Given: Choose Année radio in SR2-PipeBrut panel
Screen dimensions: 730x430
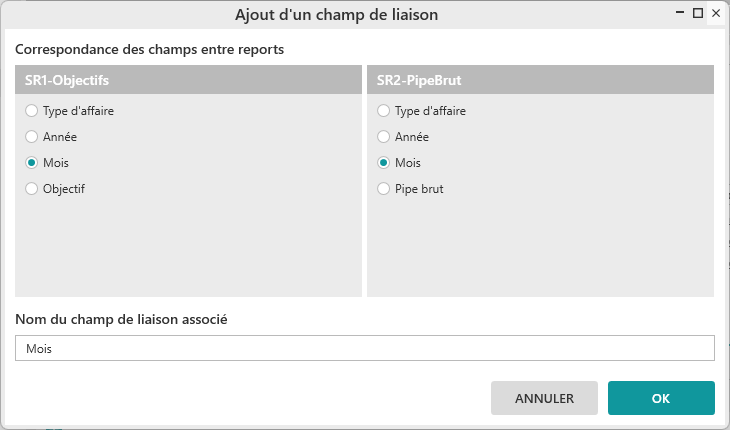Looking at the screenshot, I should point(384,137).
